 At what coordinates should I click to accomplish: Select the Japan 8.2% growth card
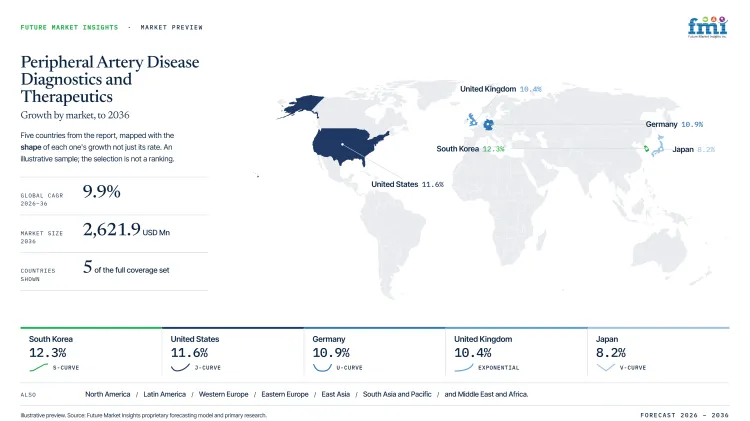(658, 352)
